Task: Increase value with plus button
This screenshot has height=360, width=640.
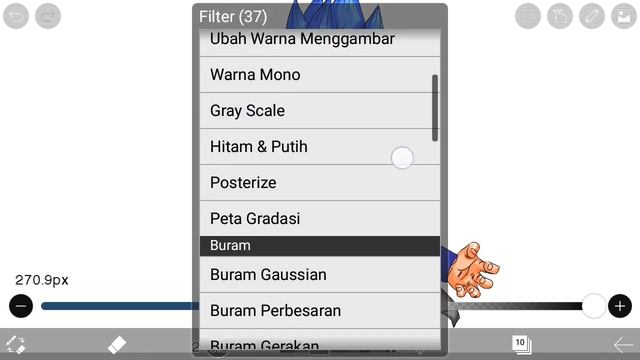Action: click(x=620, y=306)
